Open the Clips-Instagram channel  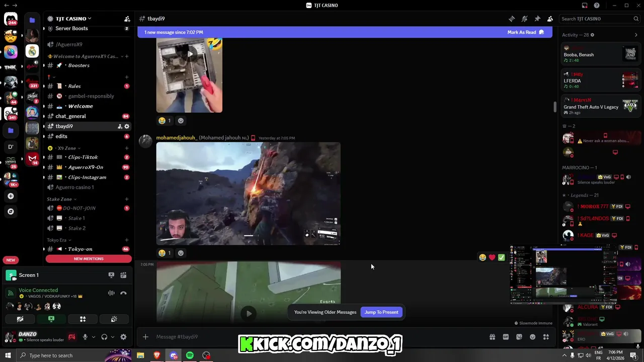coord(89,177)
